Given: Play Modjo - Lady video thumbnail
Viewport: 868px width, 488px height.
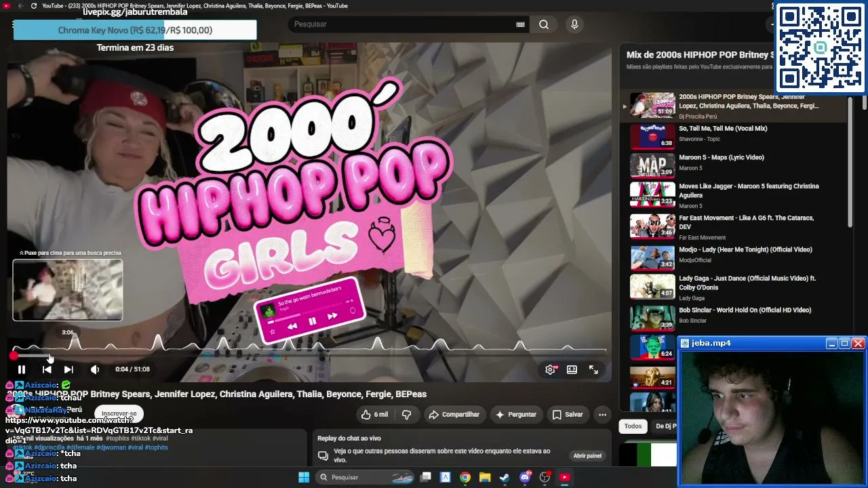Looking at the screenshot, I should point(652,258).
